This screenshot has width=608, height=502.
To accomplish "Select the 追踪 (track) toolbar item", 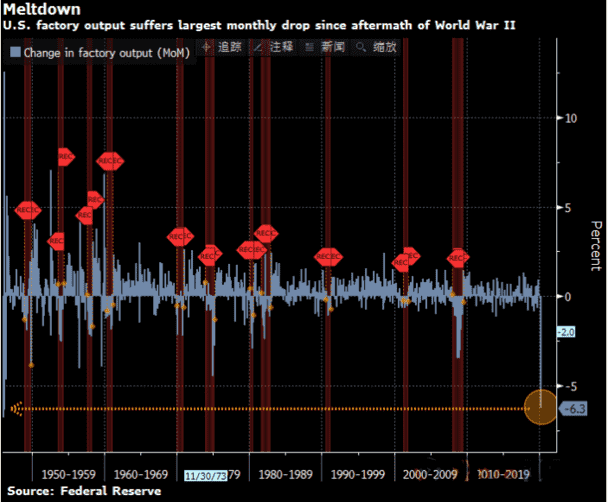I will [x=229, y=47].
